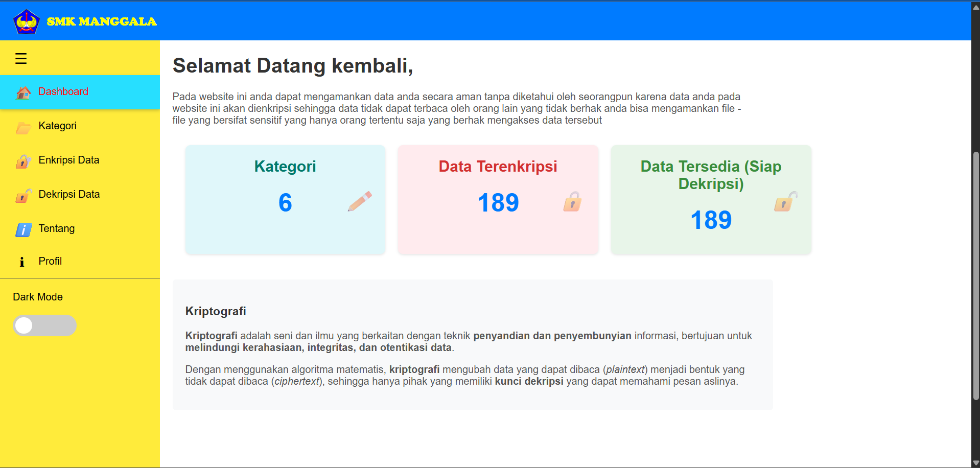Click the Kriptografi heading in the info box

tap(215, 311)
